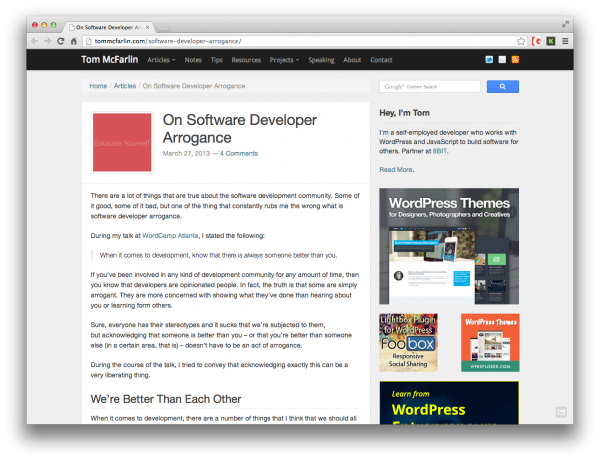The height and width of the screenshot is (461, 600).
Task: Open the Tips menu item
Action: 216,60
